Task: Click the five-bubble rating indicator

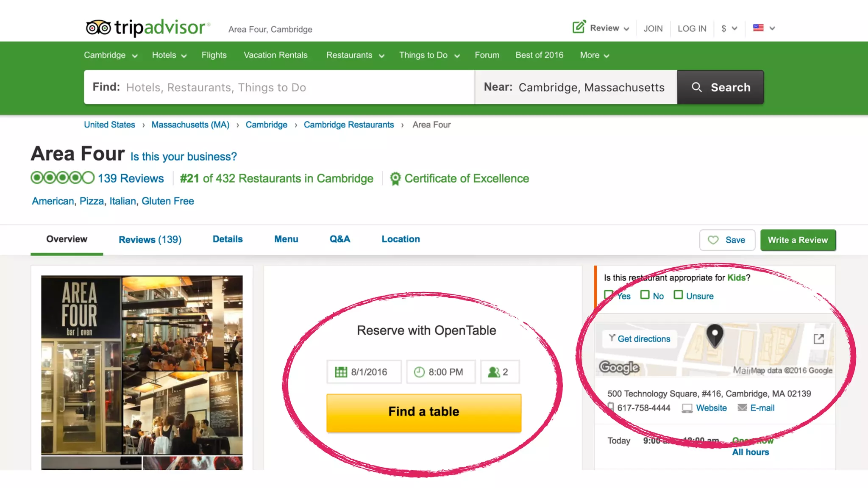Action: (x=62, y=178)
